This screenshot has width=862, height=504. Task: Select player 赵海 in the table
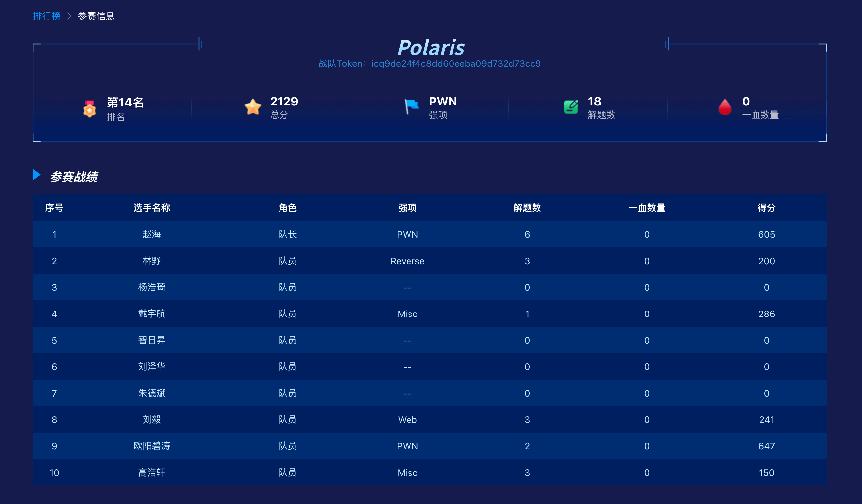pyautogui.click(x=151, y=234)
